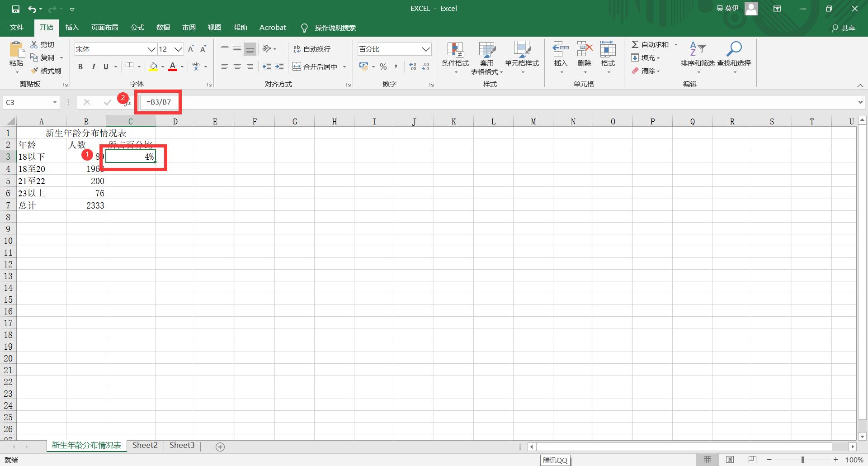868x466 pixels.
Task: Toggle center alignment for cell text
Action: pos(237,67)
